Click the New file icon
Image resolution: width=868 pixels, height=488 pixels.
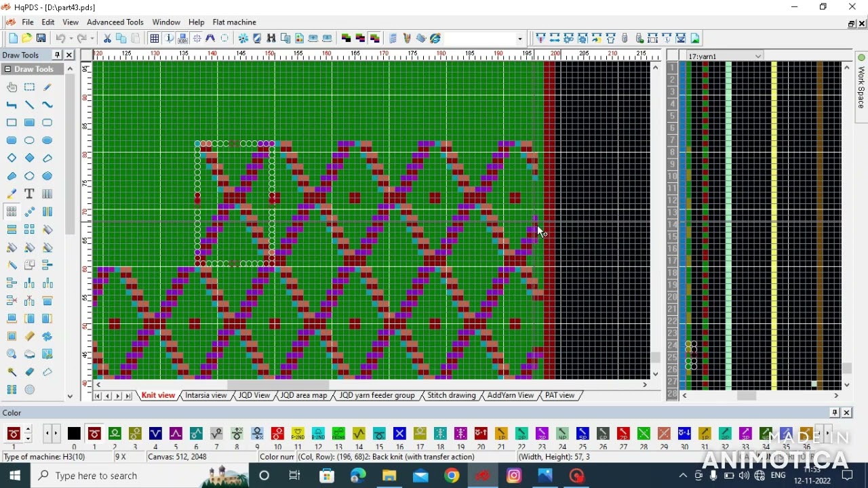[13, 39]
